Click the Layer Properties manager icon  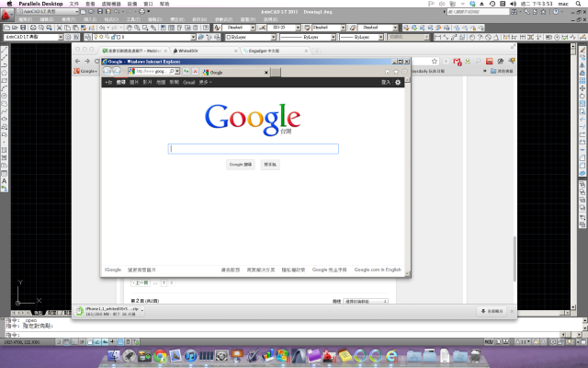tap(88, 37)
